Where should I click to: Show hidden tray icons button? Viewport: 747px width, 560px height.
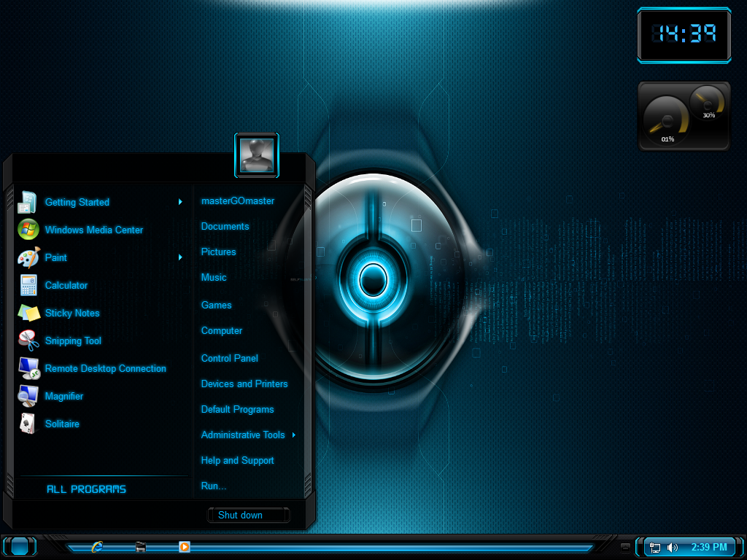625,547
